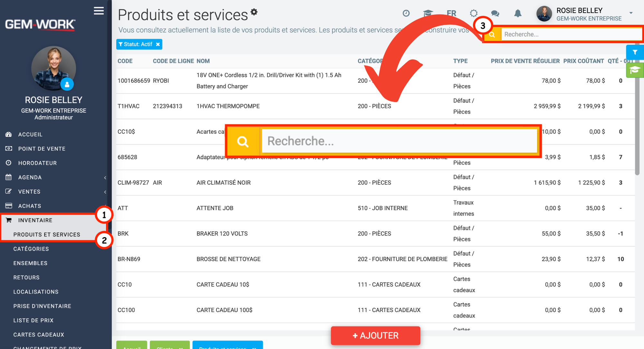The width and height of the screenshot is (644, 349).
Task: Click the clock history icon in header
Action: tap(406, 13)
